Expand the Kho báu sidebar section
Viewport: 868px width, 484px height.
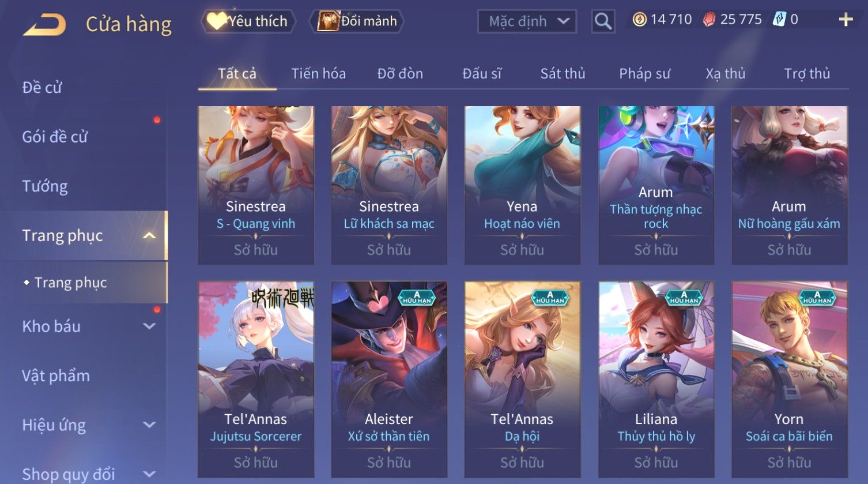tap(149, 326)
